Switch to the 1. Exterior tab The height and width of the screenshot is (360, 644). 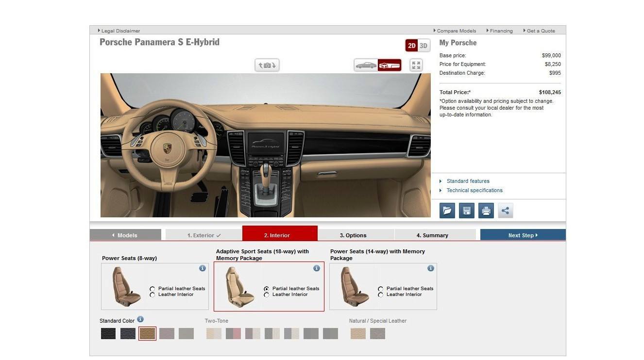[x=204, y=235]
